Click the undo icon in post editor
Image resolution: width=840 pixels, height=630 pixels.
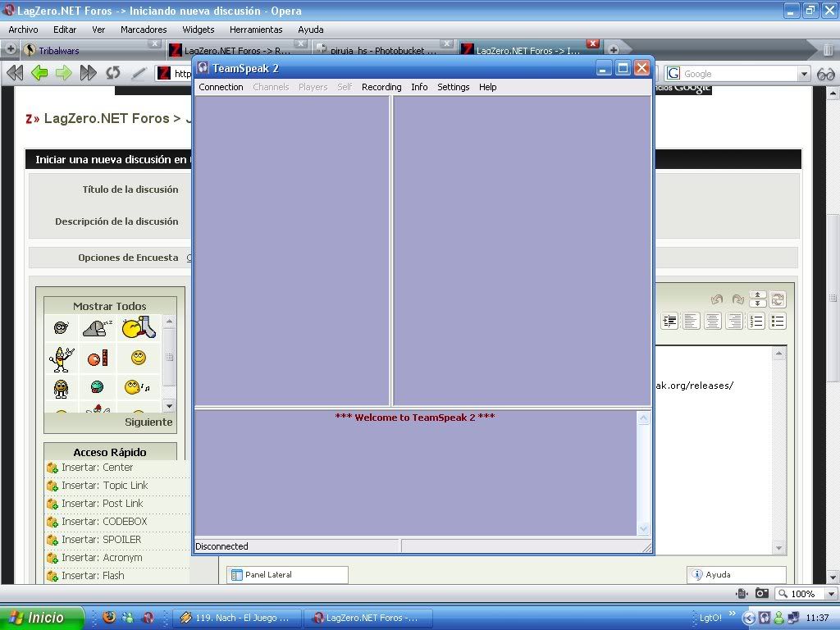[x=716, y=299]
